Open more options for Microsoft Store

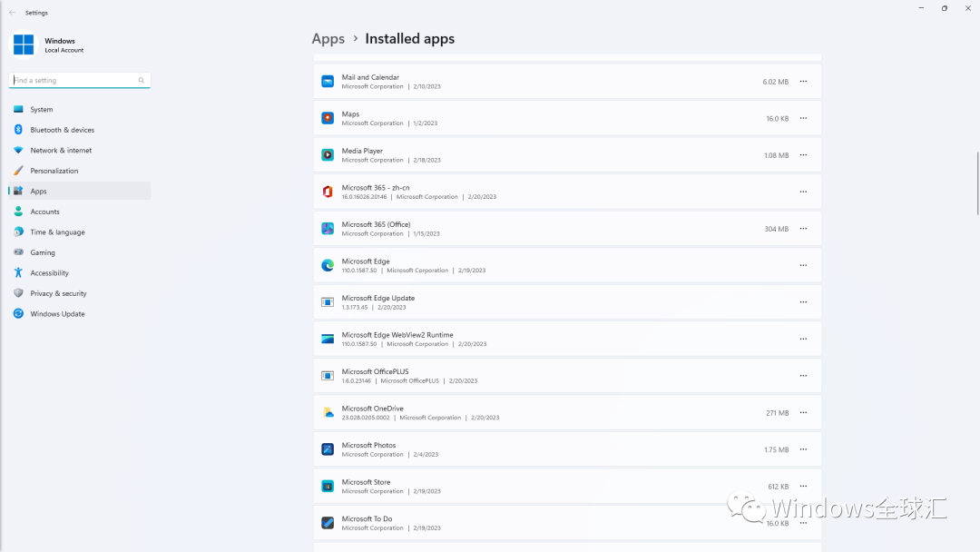[x=803, y=487]
